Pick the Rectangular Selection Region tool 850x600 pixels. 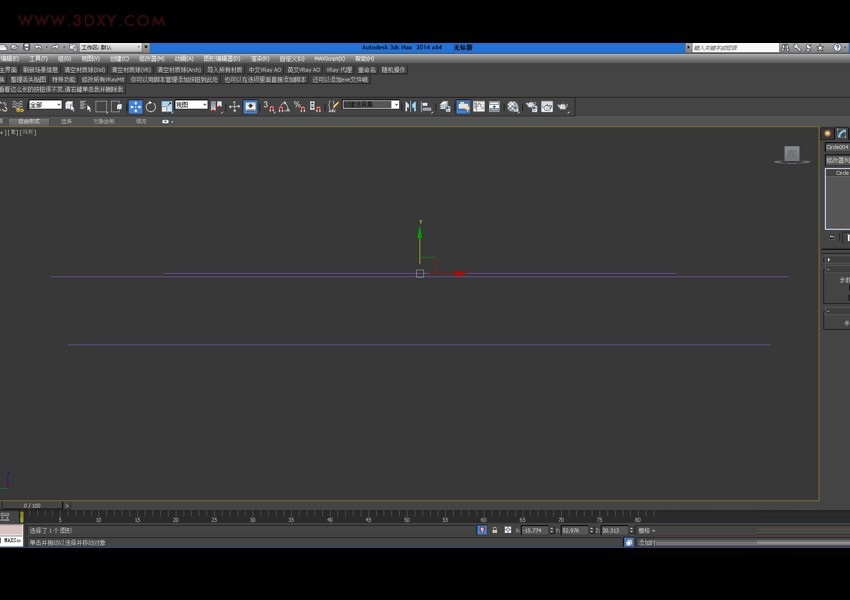101,107
